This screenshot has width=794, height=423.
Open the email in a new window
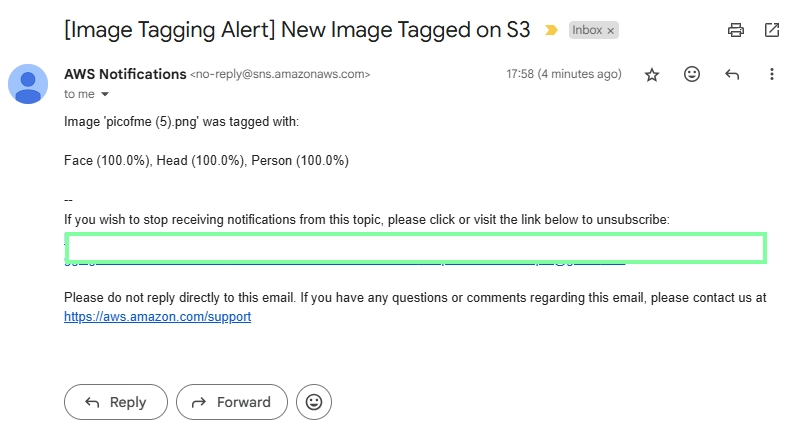(x=772, y=30)
